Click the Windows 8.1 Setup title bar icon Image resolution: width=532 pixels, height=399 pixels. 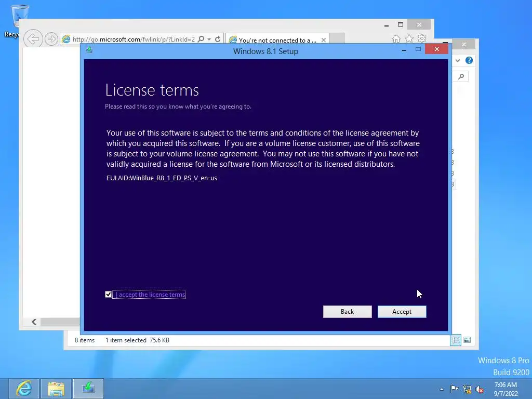tap(89, 50)
